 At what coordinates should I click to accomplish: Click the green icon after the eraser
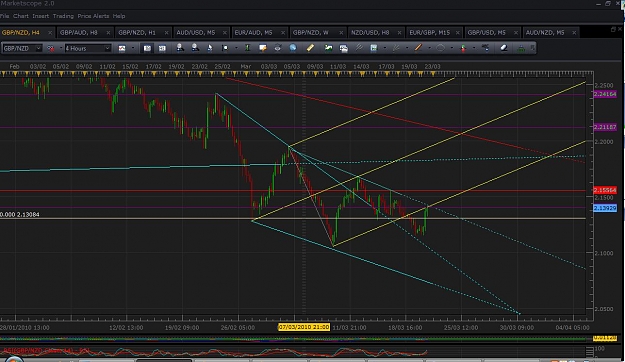point(521,48)
